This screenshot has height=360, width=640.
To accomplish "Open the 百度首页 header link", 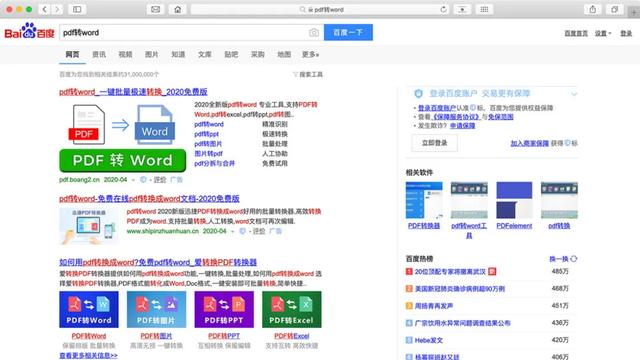I will coord(576,33).
